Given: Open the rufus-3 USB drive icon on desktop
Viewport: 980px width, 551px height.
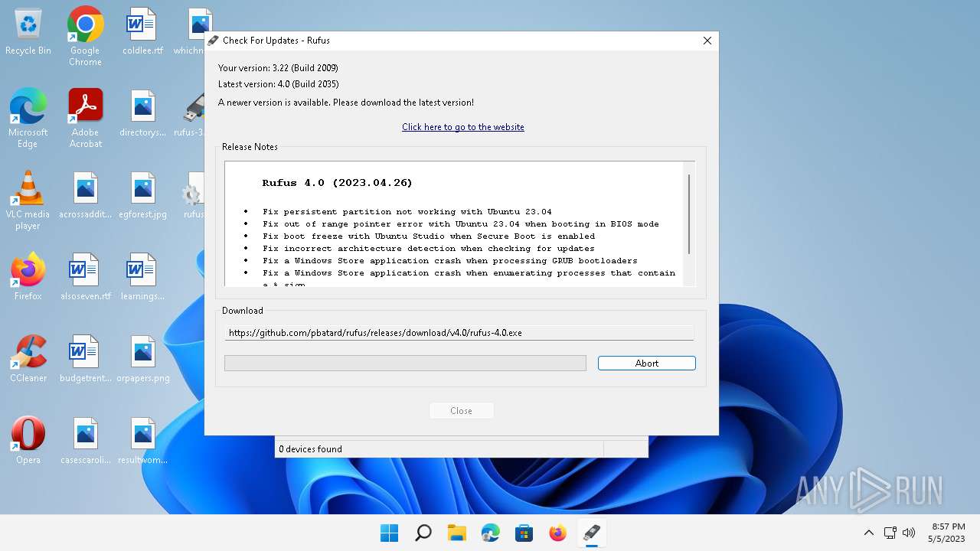Looking at the screenshot, I should (x=194, y=113).
